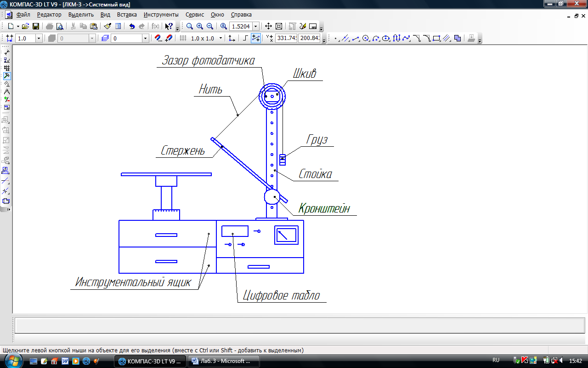Open the Выделить menu

pos(81,15)
